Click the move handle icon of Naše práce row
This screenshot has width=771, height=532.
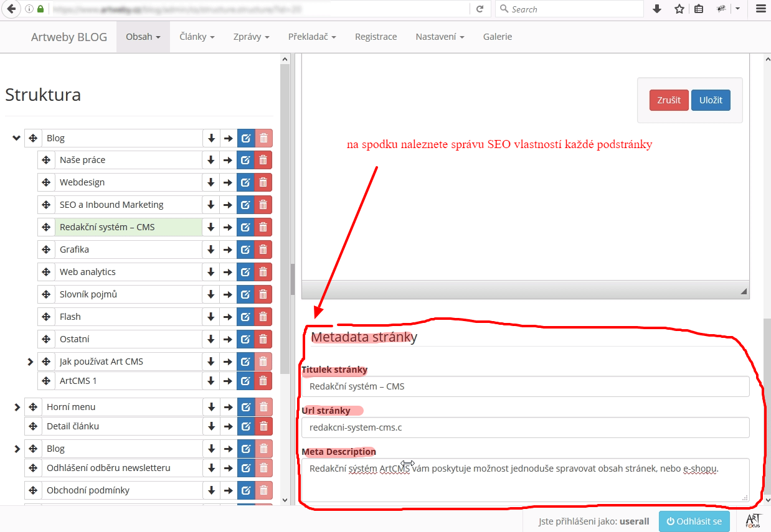click(x=46, y=160)
